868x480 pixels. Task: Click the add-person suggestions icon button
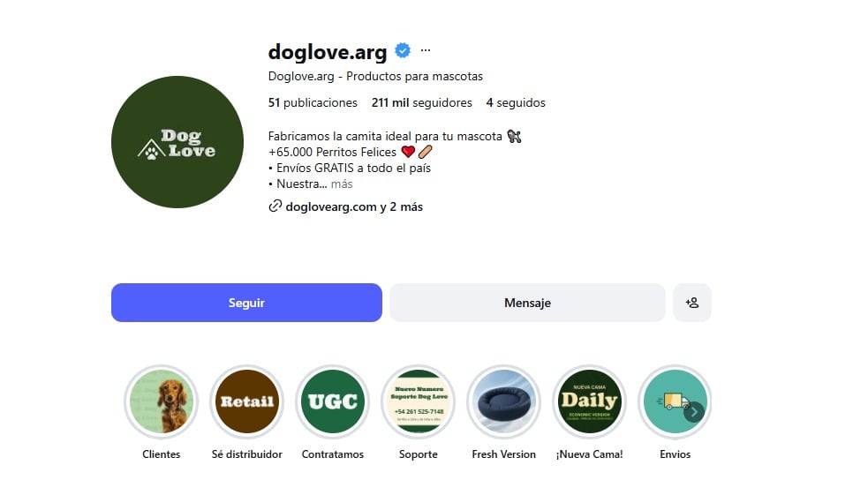(691, 303)
